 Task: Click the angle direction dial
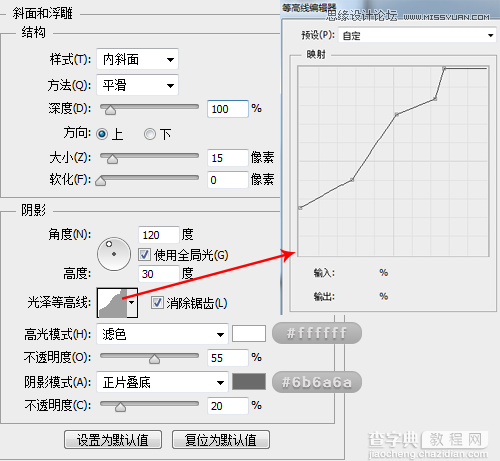tap(114, 254)
